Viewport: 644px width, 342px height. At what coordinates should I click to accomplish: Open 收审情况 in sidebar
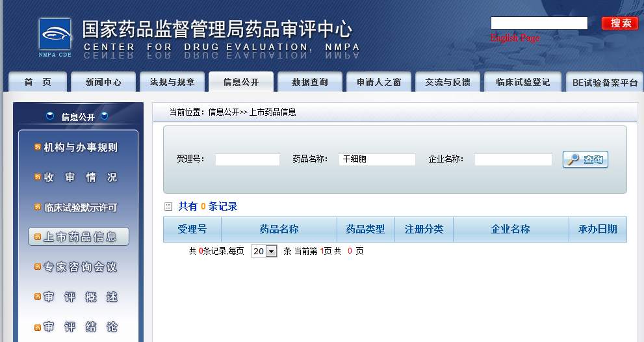(x=81, y=177)
